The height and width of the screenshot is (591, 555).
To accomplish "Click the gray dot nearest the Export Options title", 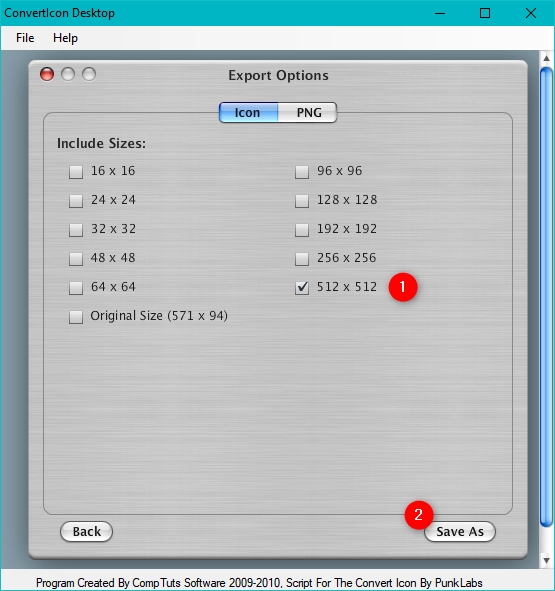I will [89, 74].
